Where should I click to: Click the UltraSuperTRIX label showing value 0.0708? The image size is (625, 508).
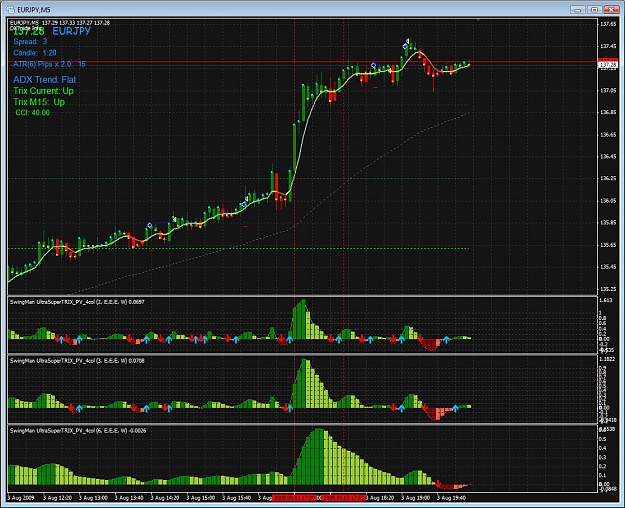pos(77,361)
